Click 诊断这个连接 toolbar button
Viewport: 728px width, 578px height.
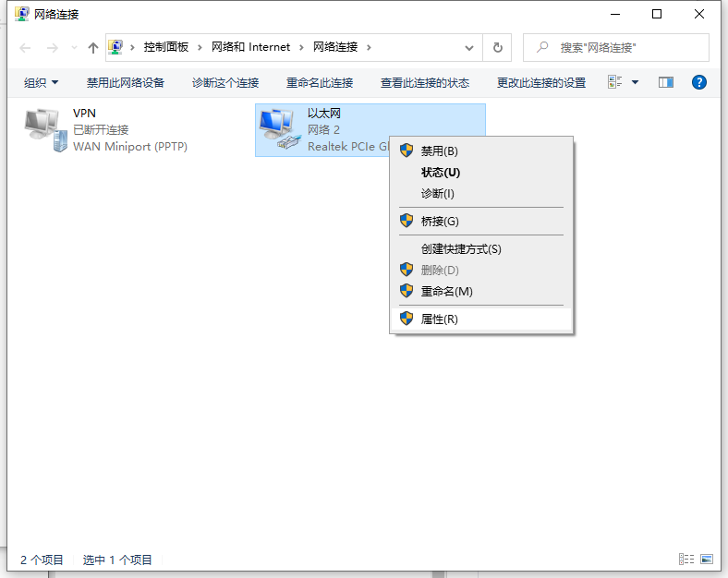click(225, 82)
